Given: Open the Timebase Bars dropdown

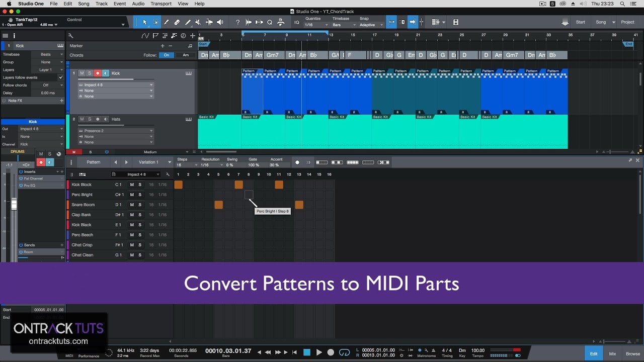Looking at the screenshot, I should [x=345, y=25].
